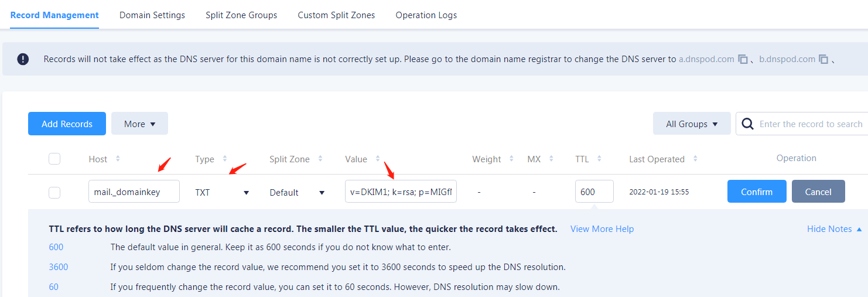This screenshot has width=868, height=297.
Task: Sort by Last Operated column
Action: coord(695,159)
